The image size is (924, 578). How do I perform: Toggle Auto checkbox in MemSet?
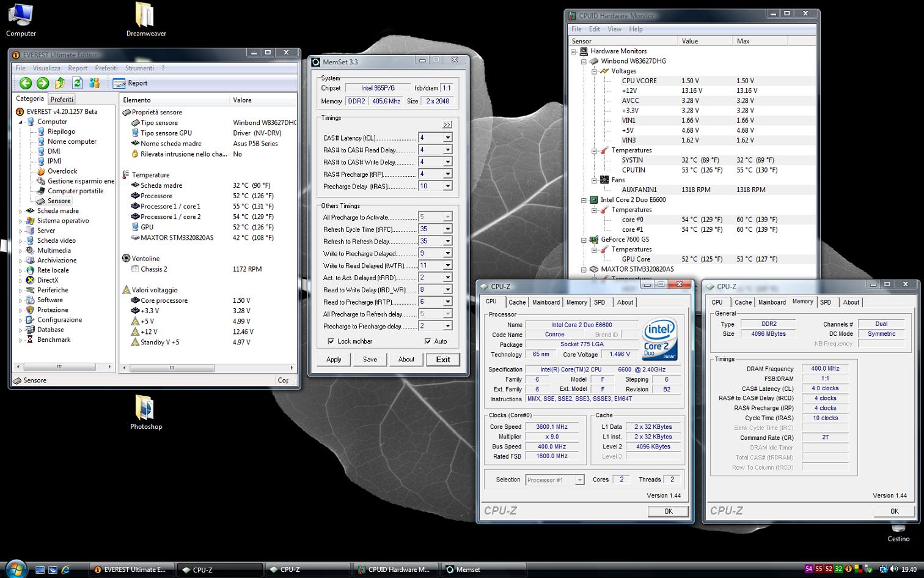428,341
